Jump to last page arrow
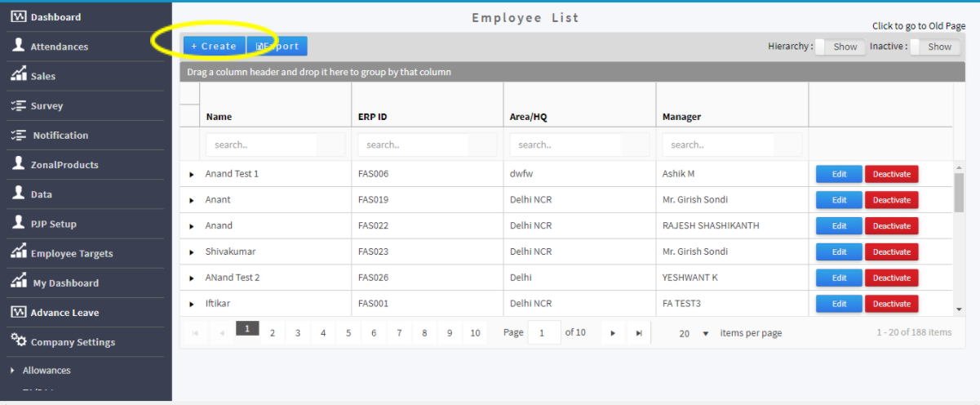980x405 pixels. pyautogui.click(x=639, y=333)
